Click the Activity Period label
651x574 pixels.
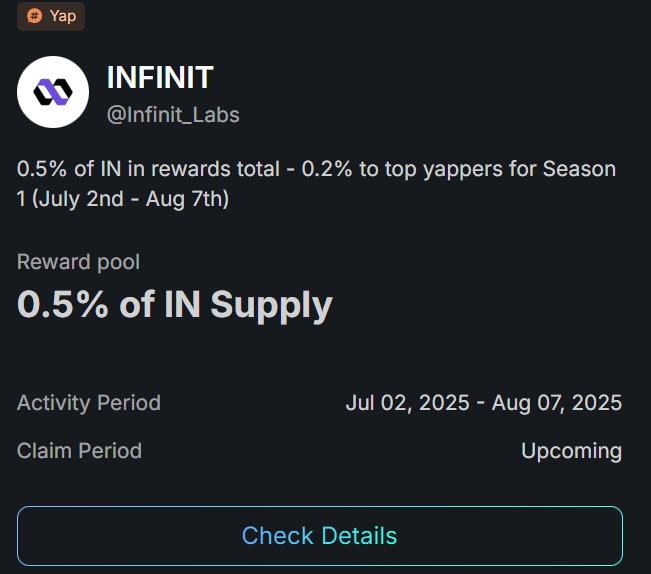click(x=89, y=403)
